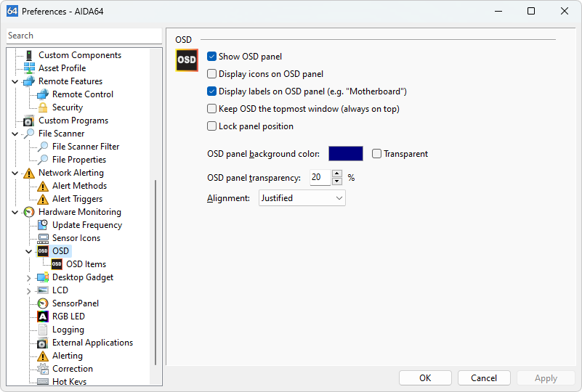Viewport: 582px width, 392px height.
Task: Uncheck the Show OSD panel checkbox
Action: tap(212, 57)
